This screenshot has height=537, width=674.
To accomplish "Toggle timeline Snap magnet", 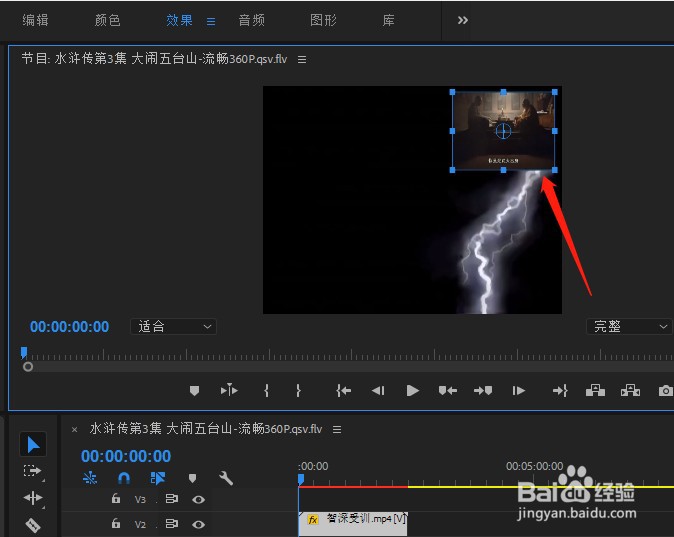I will click(124, 478).
